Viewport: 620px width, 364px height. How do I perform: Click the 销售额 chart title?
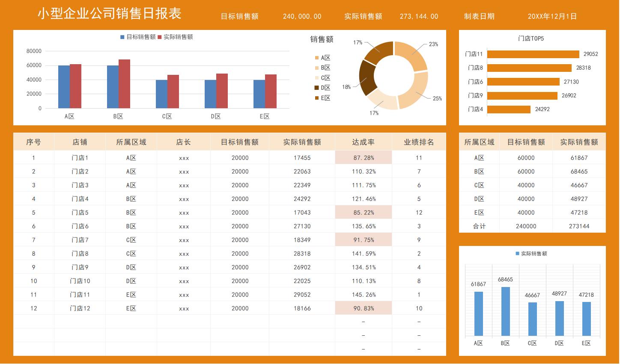322,40
